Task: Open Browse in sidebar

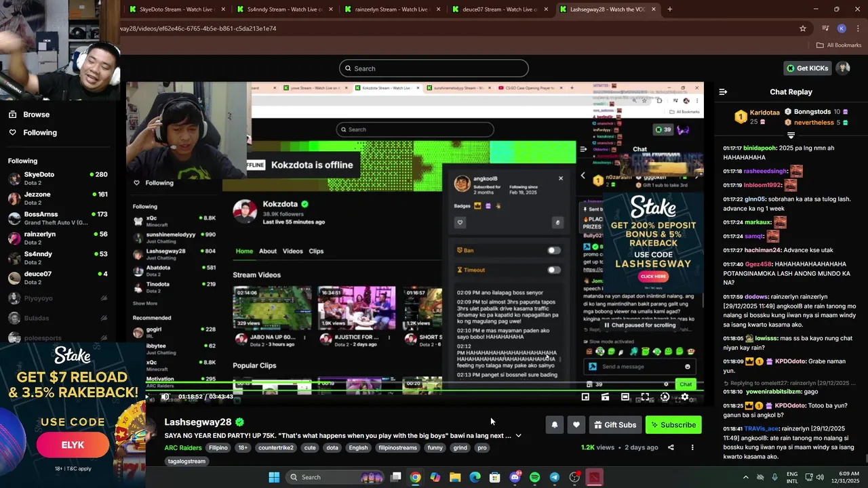Action: coord(36,115)
